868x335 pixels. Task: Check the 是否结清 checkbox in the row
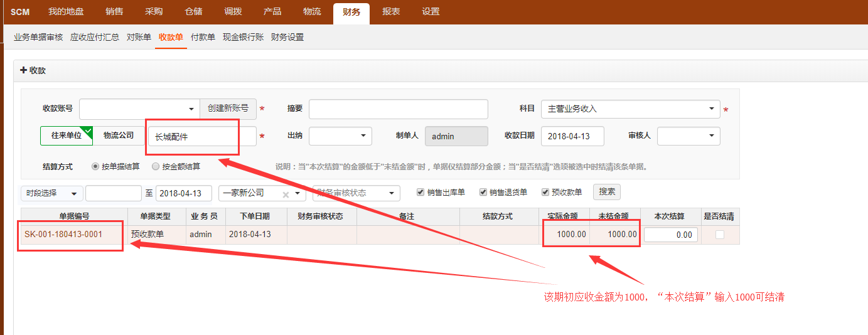[x=720, y=234]
